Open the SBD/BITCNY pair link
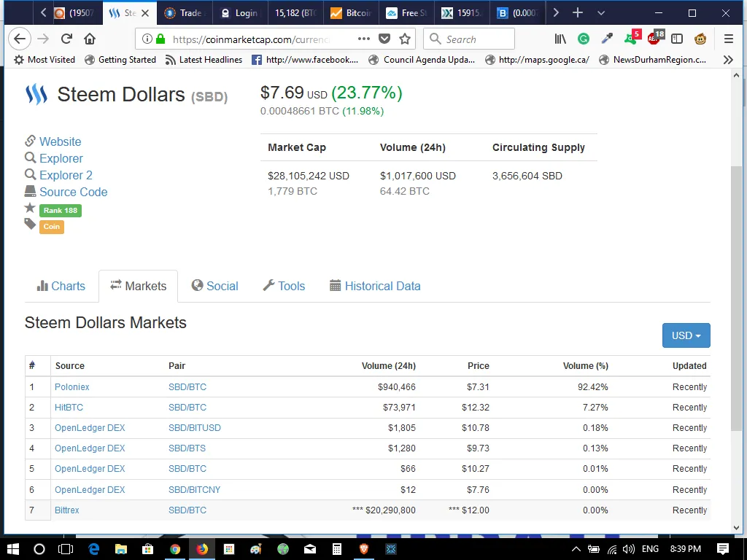Image resolution: width=747 pixels, height=560 pixels. click(x=194, y=490)
